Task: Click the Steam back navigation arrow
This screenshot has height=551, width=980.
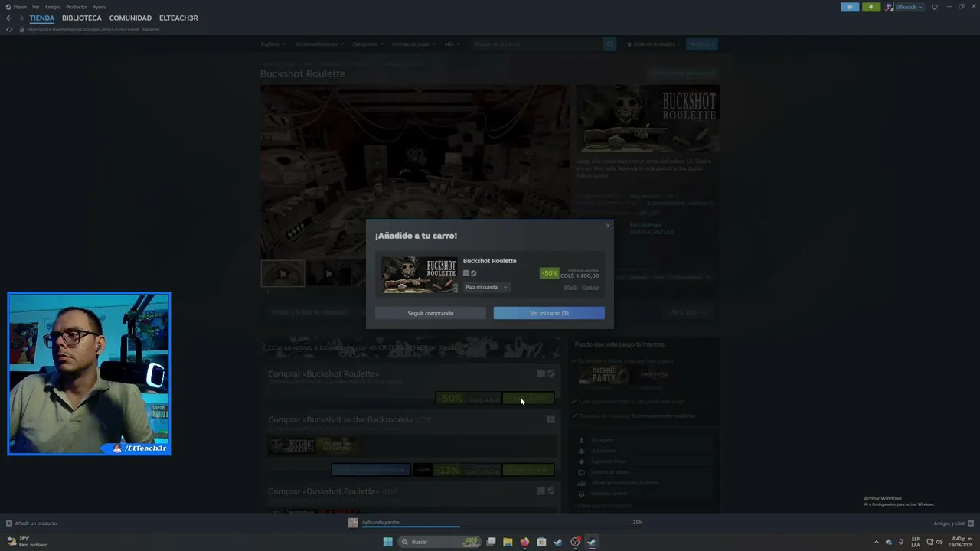Action: point(9,18)
